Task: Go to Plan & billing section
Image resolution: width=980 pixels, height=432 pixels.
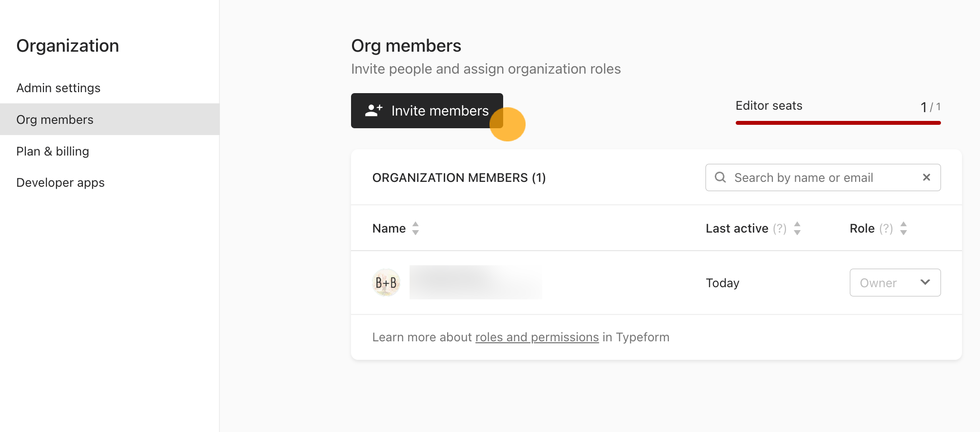Action: 53,151
